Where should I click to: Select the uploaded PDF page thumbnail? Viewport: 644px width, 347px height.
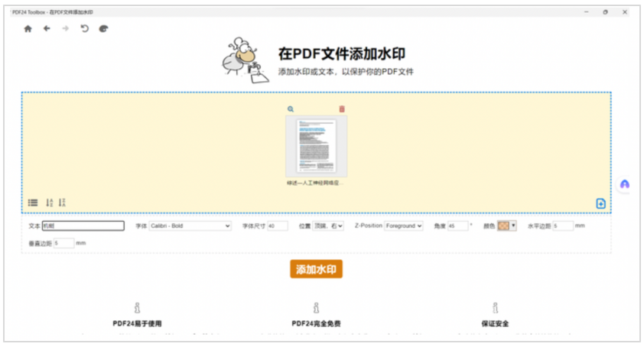tap(316, 146)
